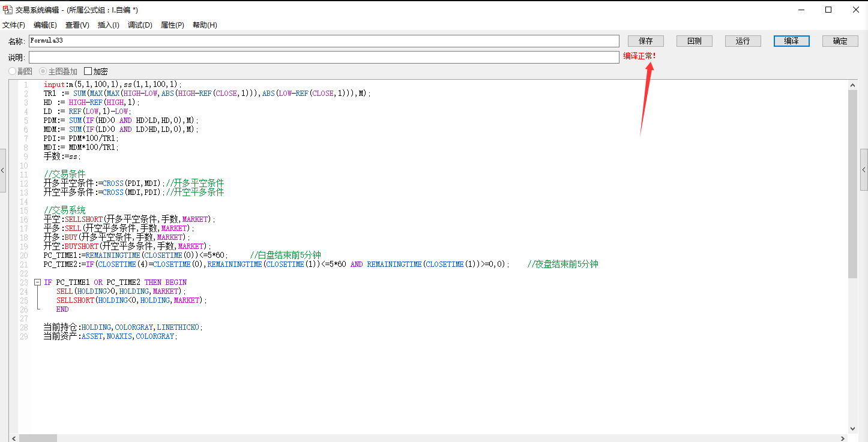Viewport: 868px width, 442px height.
Task: Click the app icon in title bar
Action: click(x=8, y=10)
